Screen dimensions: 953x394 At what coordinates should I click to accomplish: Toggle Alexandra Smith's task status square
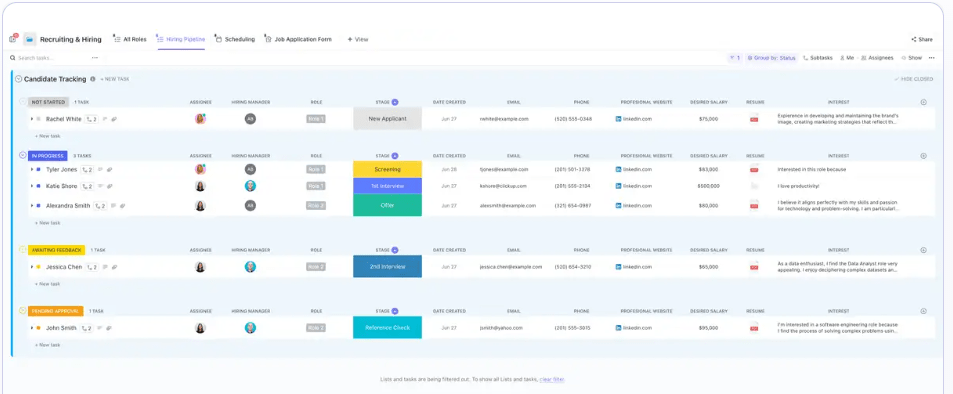tap(38, 206)
